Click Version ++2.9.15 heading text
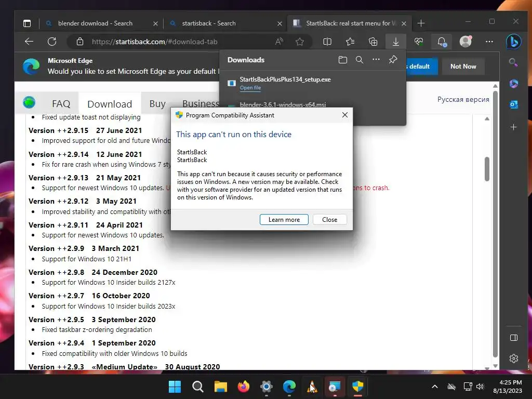The height and width of the screenshot is (399, 532). click(x=58, y=130)
